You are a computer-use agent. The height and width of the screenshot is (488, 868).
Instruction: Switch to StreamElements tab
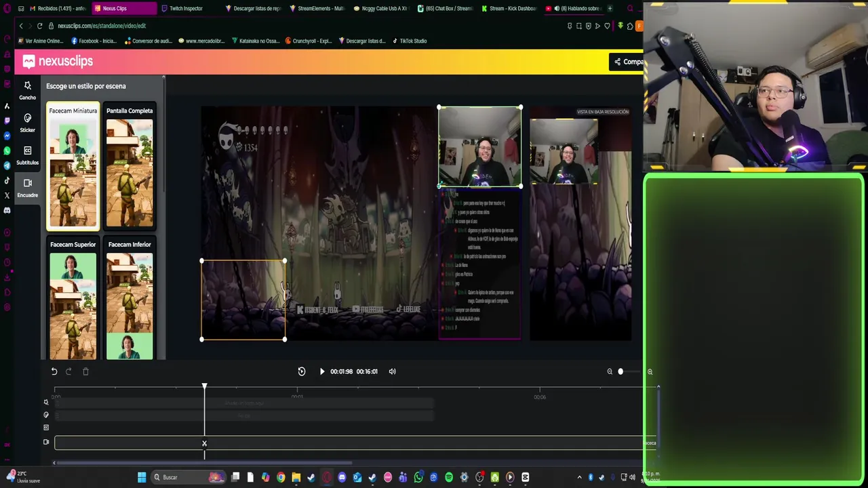pyautogui.click(x=317, y=8)
